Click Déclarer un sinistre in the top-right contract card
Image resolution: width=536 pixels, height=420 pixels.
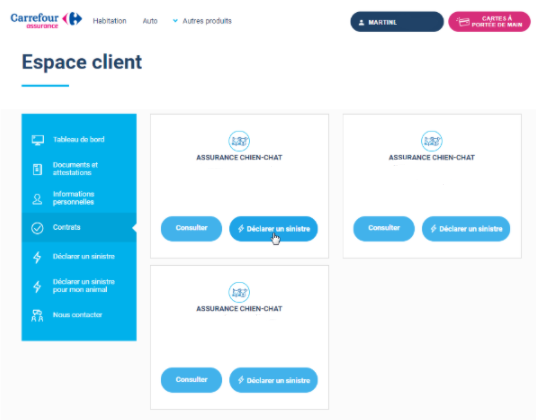click(x=466, y=229)
